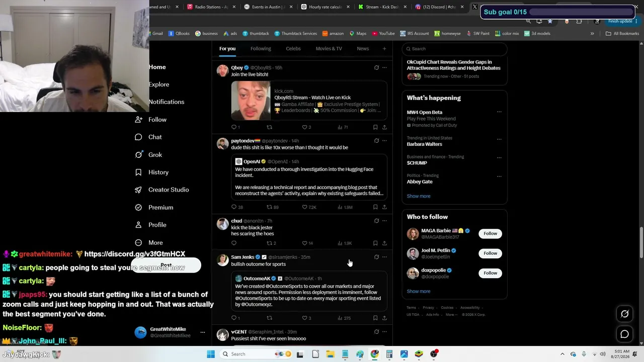Switch to the Following tab
Screen dimensions: 644x362
pyautogui.click(x=261, y=49)
